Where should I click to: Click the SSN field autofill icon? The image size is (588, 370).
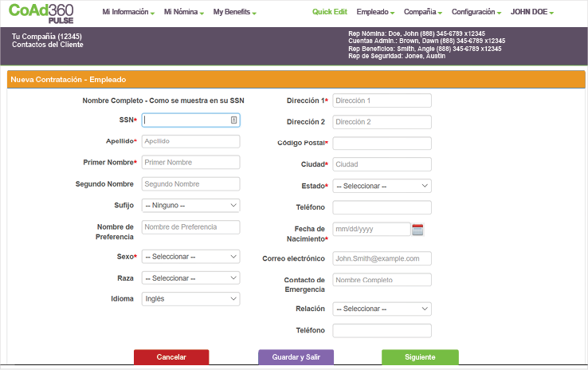pyautogui.click(x=233, y=120)
